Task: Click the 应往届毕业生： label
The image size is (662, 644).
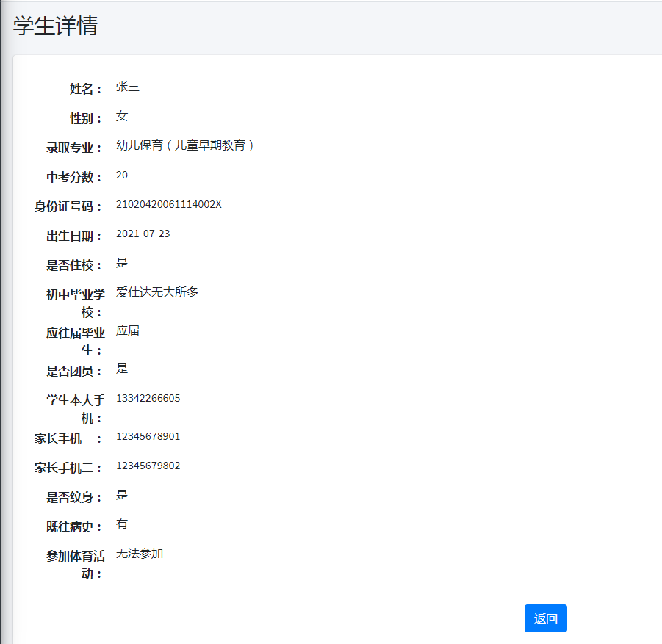Action: (75, 341)
